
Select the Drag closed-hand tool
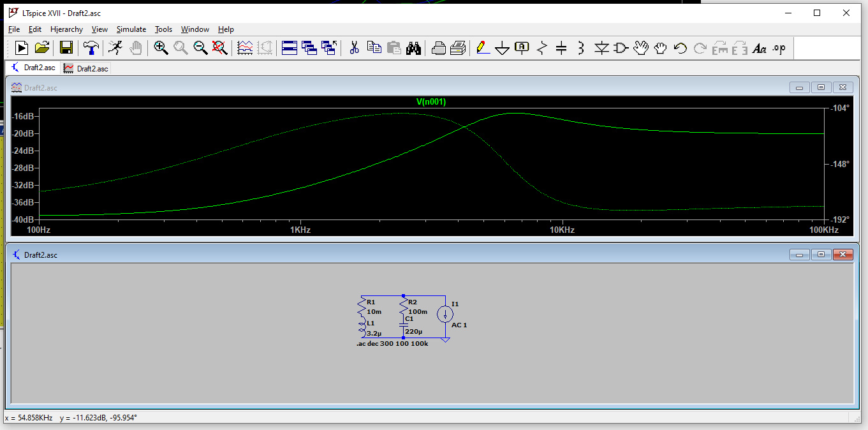[661, 48]
